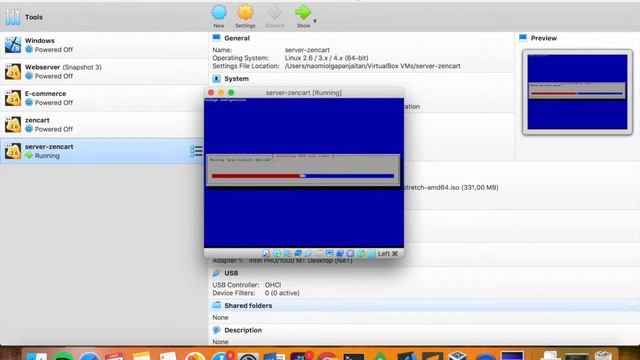This screenshot has width=640, height=360.
Task: Click the keyboard capture status icon
Action: point(371,253)
